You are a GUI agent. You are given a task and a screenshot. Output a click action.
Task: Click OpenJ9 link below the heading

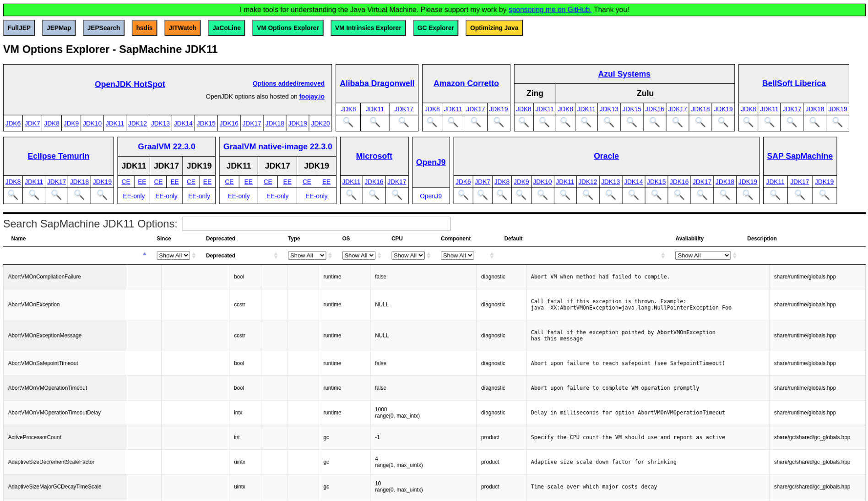point(431,196)
